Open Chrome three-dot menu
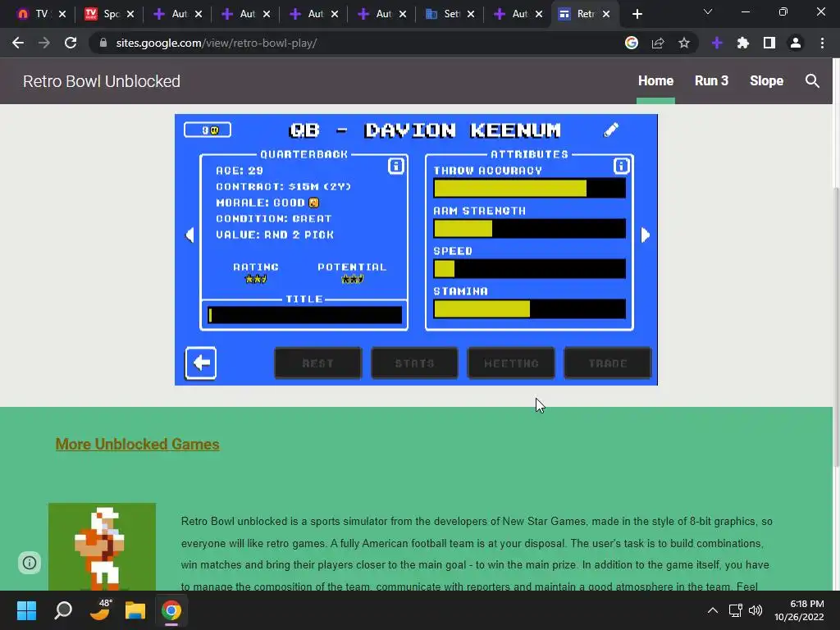The width and height of the screenshot is (840, 630). (822, 43)
